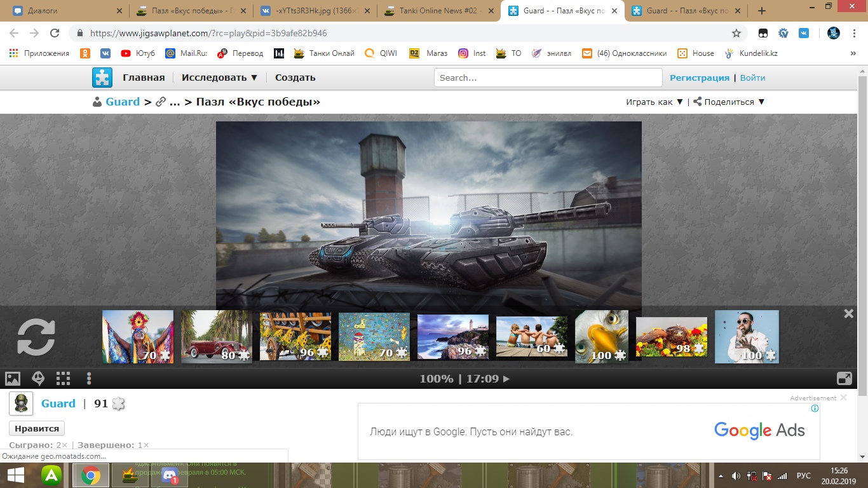Show the puzzle image preview icon
Viewport: 868px width, 488px height.
click(x=13, y=379)
